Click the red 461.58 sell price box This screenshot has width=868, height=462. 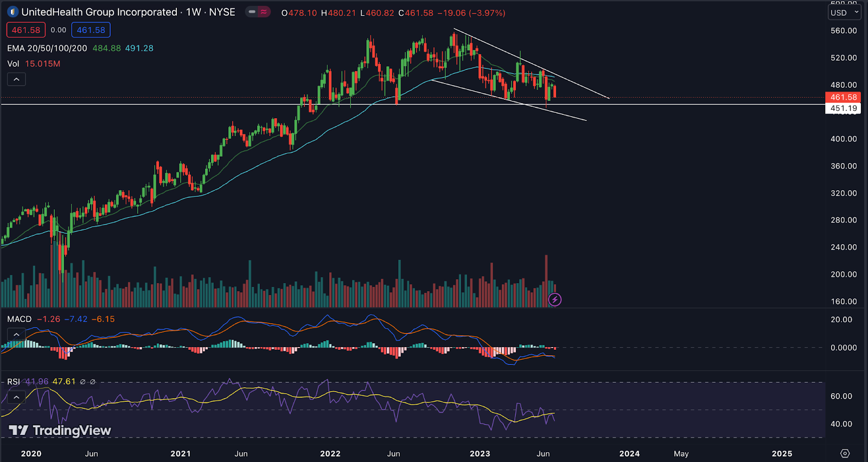(x=26, y=30)
